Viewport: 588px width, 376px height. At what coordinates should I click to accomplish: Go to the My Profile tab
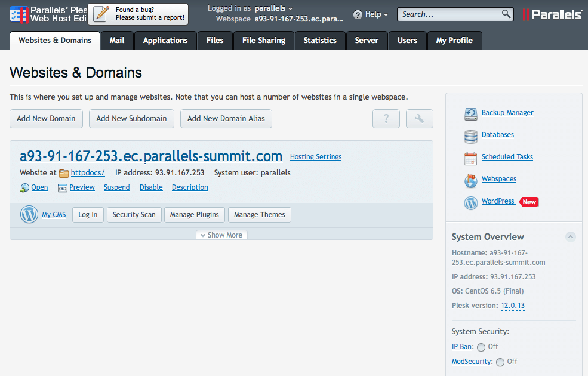(454, 41)
